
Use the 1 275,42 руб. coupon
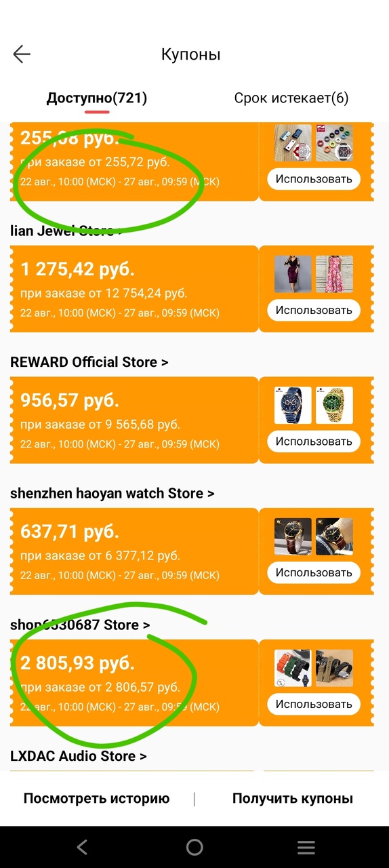(x=314, y=310)
